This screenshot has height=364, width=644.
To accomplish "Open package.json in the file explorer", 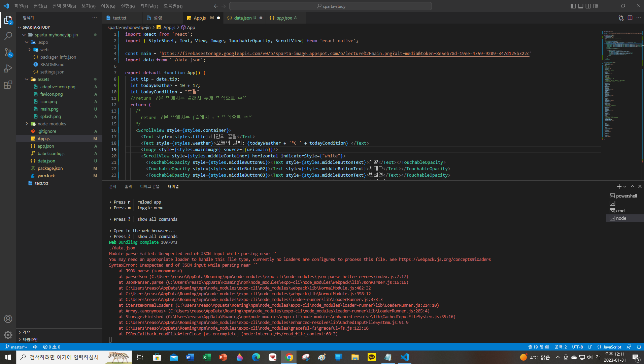I will point(59,168).
